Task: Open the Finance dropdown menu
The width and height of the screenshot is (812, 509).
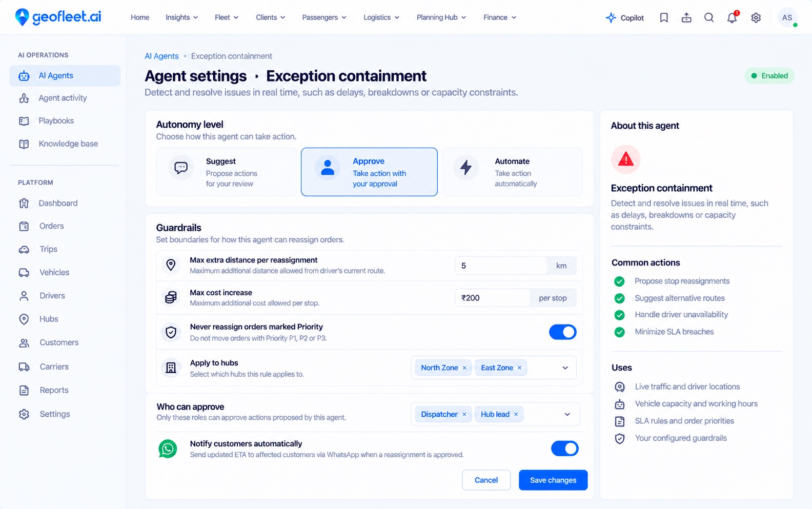Action: (500, 17)
